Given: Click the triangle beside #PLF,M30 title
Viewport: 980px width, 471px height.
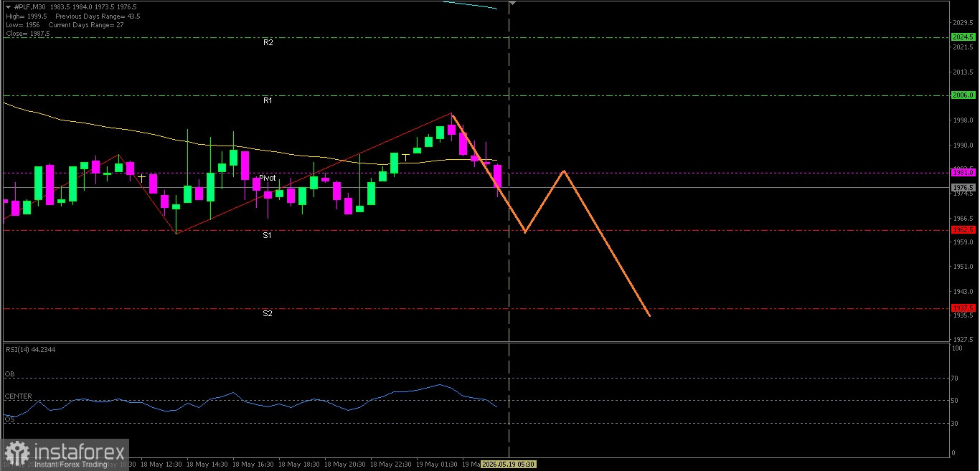Looking at the screenshot, I should pos(8,7).
